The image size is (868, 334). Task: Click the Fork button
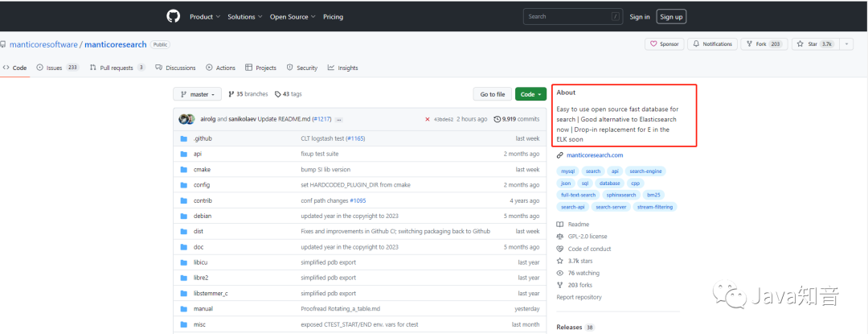pos(764,44)
